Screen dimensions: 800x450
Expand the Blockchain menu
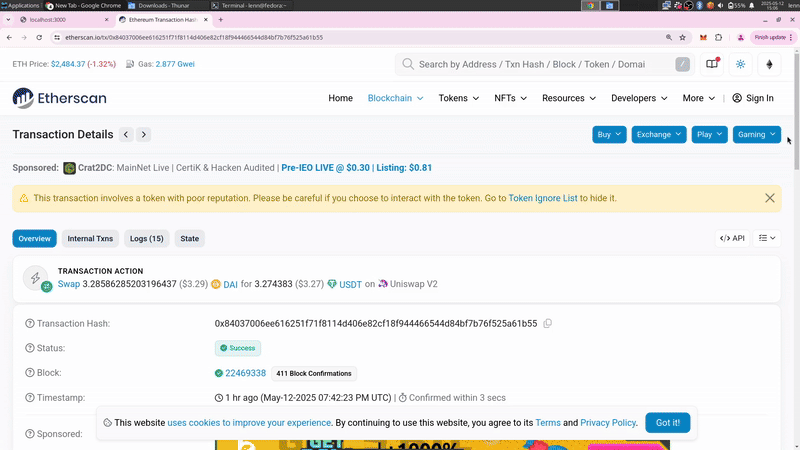point(395,98)
